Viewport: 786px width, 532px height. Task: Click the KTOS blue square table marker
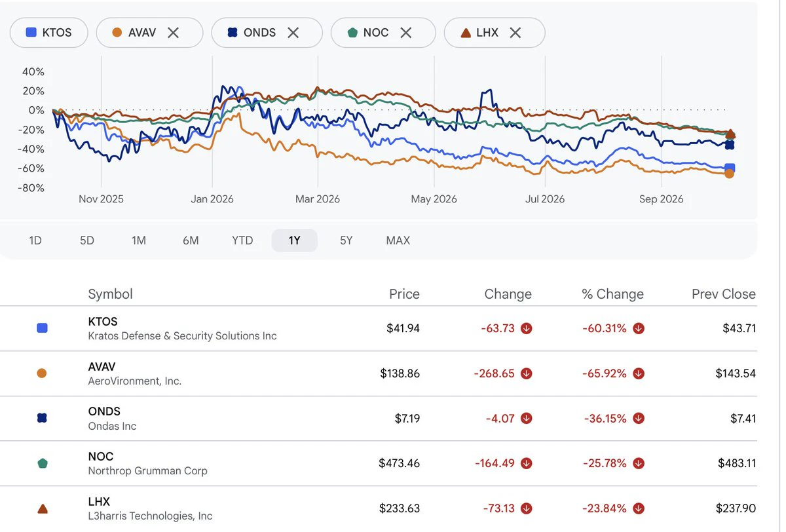pos(42,328)
